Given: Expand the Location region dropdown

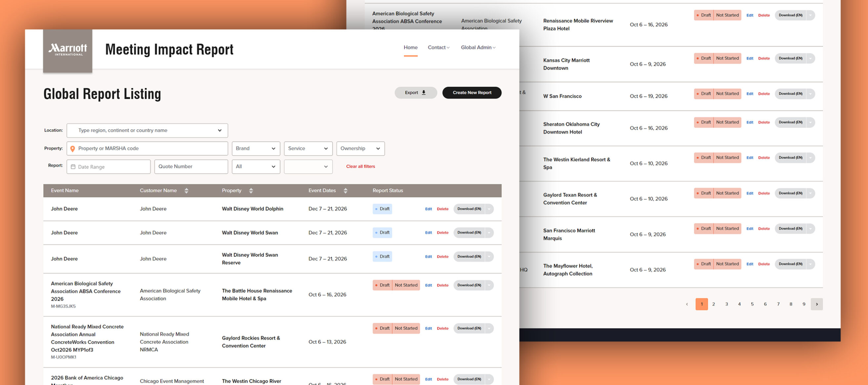Looking at the screenshot, I should [x=147, y=130].
